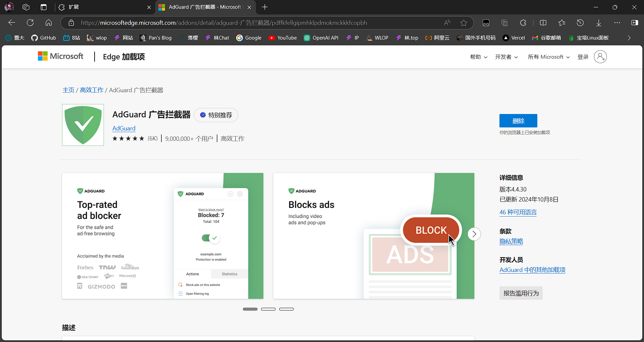Expand the 所有 Microsoft dropdown
Image resolution: width=644 pixels, height=342 pixels.
549,57
